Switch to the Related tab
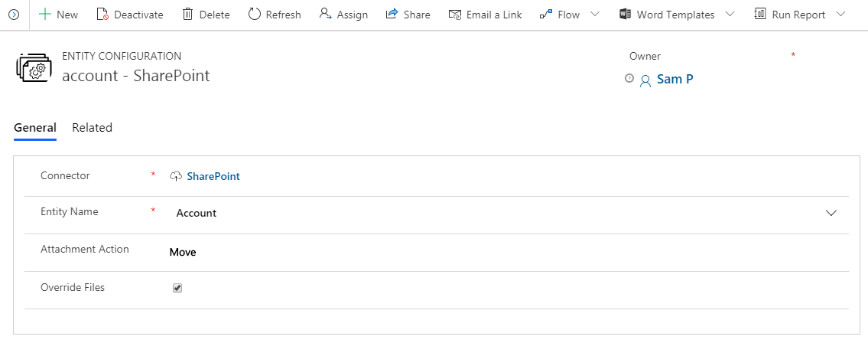This screenshot has width=868, height=343. coord(92,127)
